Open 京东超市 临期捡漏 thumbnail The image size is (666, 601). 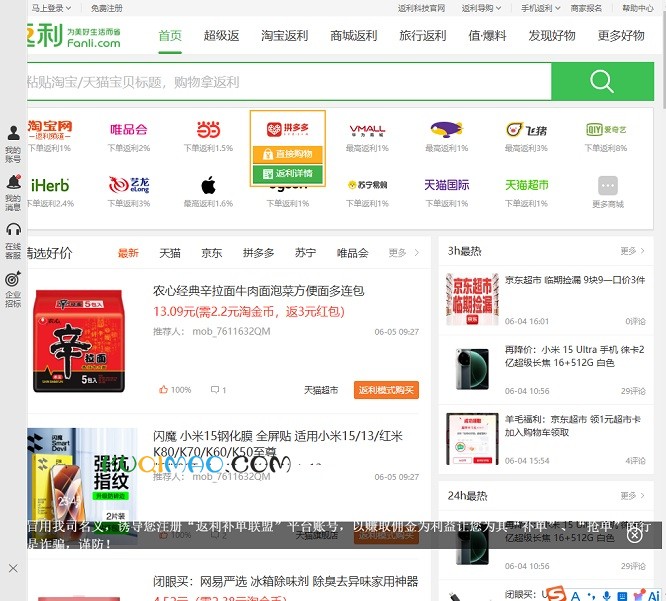point(472,299)
